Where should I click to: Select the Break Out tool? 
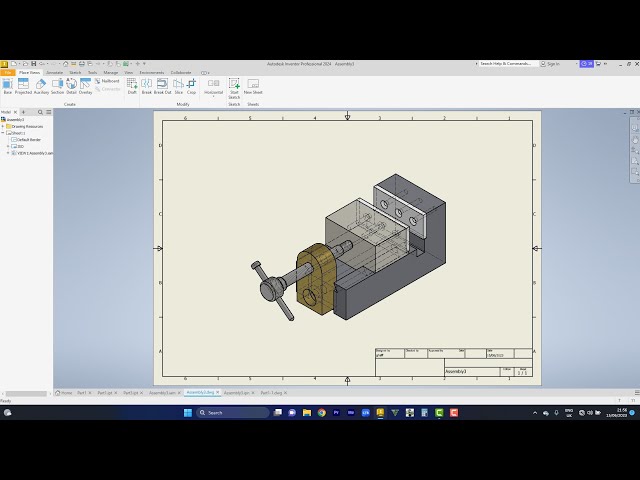tap(162, 87)
